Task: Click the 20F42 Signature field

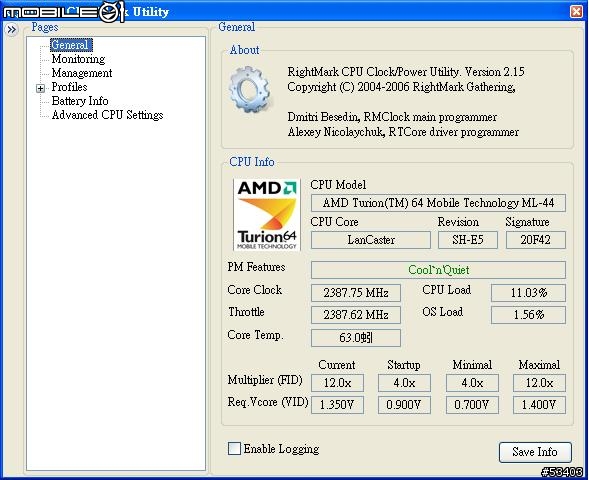Action: (535, 240)
